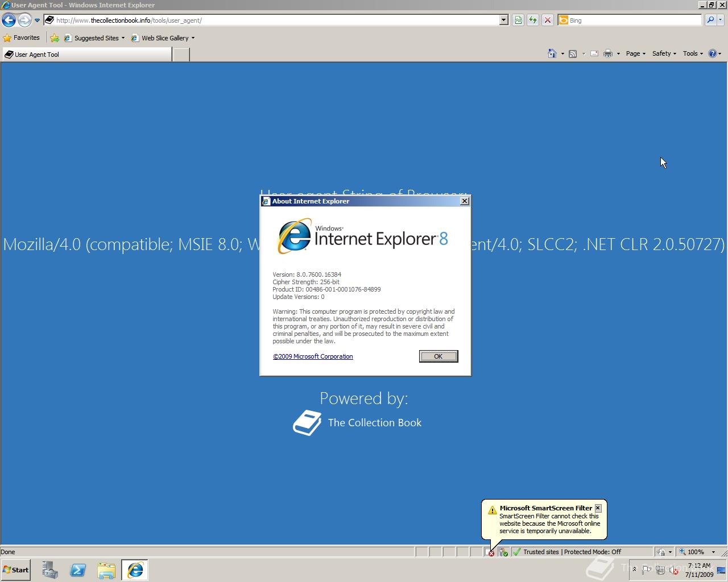Click the RSS Feeds icon

[573, 53]
